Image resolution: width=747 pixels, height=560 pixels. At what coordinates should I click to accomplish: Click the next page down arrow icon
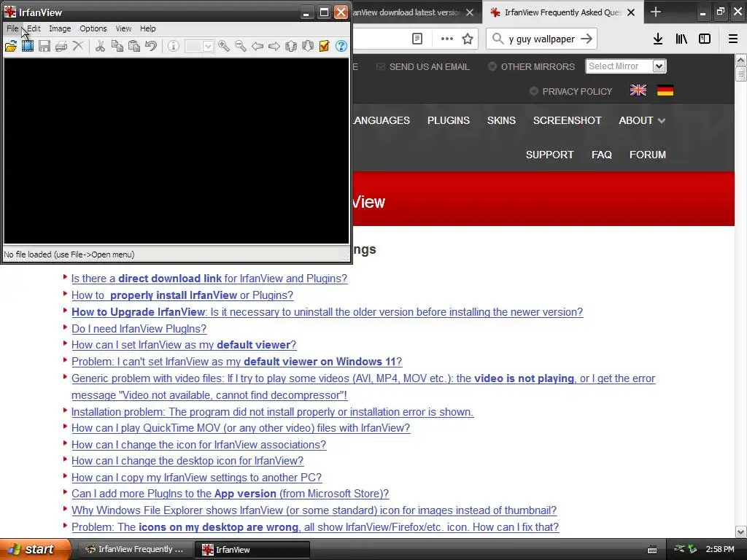tap(308, 46)
